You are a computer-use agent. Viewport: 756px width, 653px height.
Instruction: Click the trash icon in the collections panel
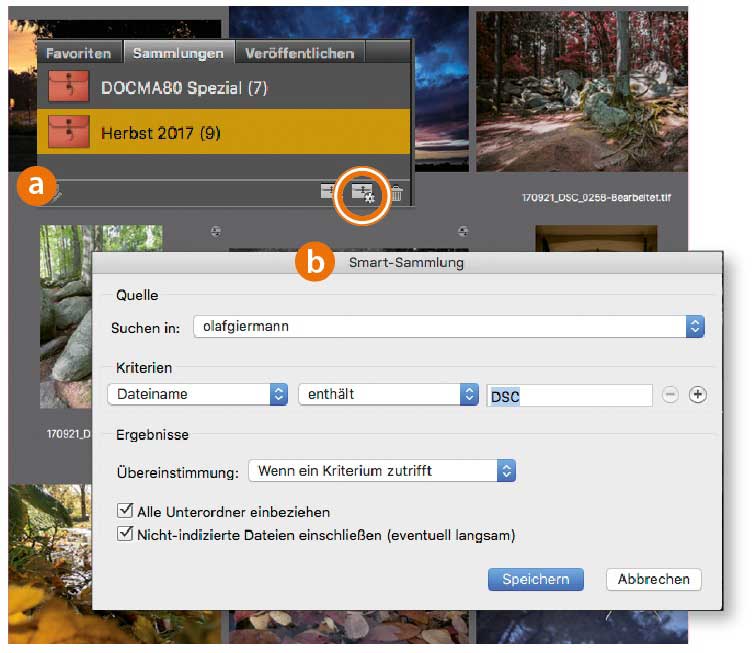coord(396,193)
